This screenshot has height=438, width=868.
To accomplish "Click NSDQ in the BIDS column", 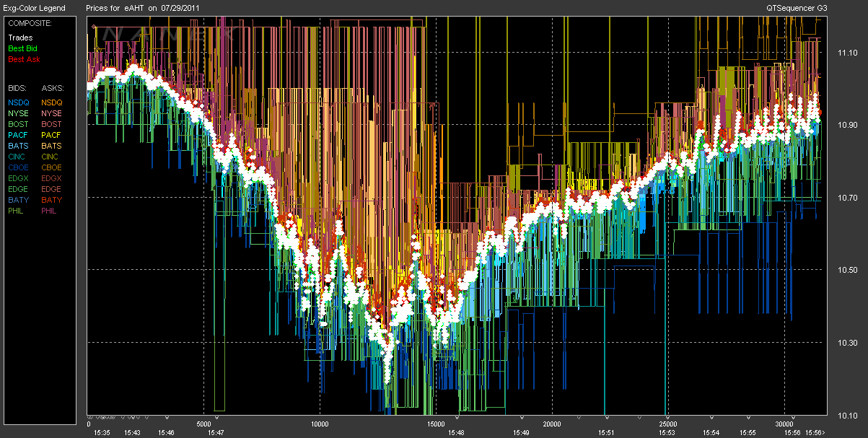I will coord(19,102).
